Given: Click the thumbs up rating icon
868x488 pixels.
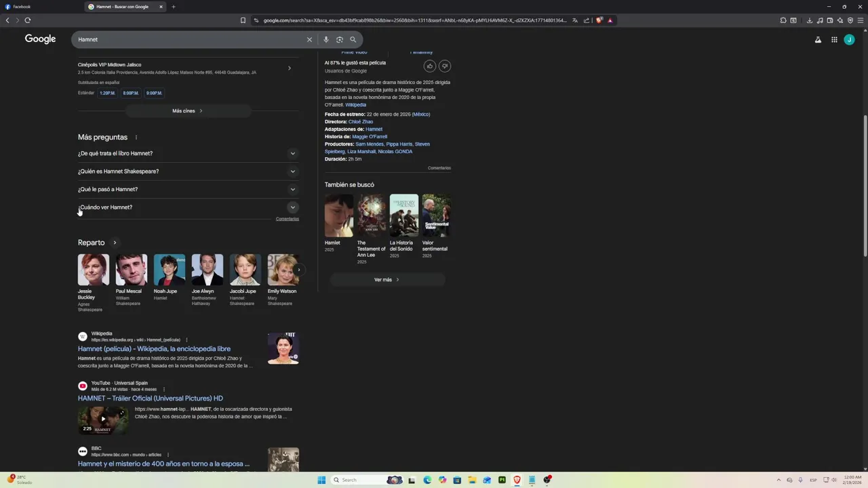Looking at the screenshot, I should pyautogui.click(x=429, y=66).
